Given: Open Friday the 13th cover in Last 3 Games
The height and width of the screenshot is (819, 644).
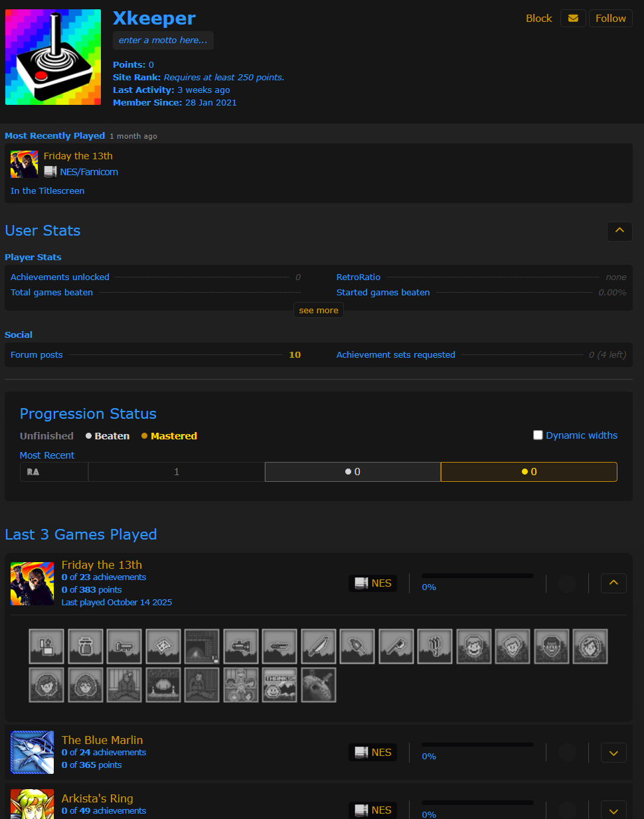Looking at the screenshot, I should (32, 583).
